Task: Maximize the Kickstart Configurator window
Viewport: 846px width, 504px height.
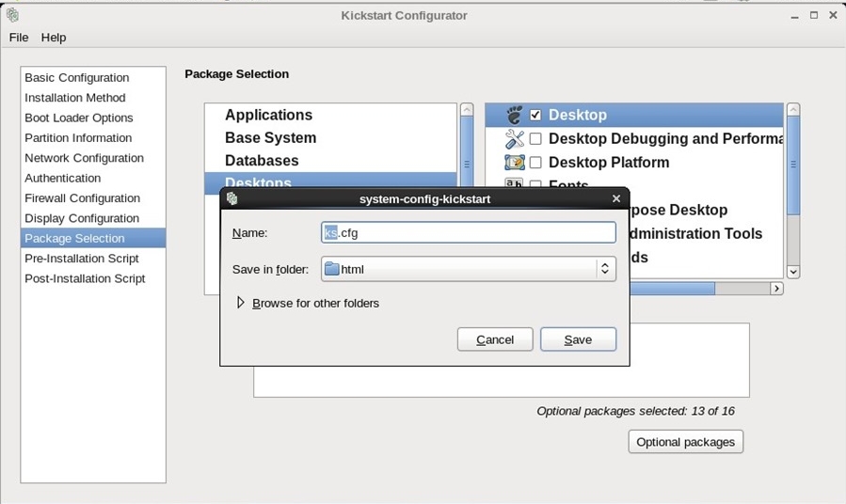Action: coord(814,16)
